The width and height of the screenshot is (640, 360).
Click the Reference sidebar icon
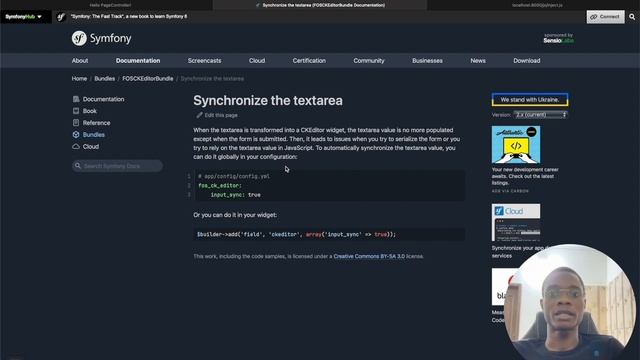click(76, 123)
